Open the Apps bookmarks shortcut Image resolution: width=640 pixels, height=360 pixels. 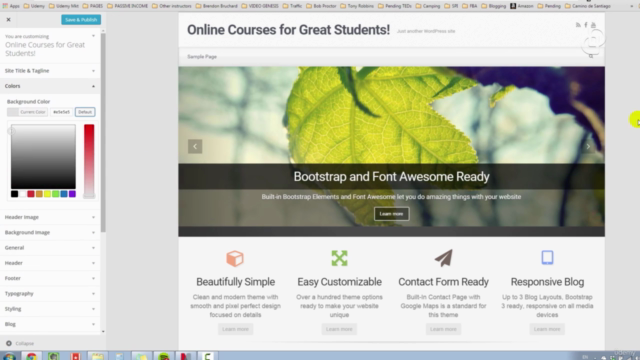point(11,6)
